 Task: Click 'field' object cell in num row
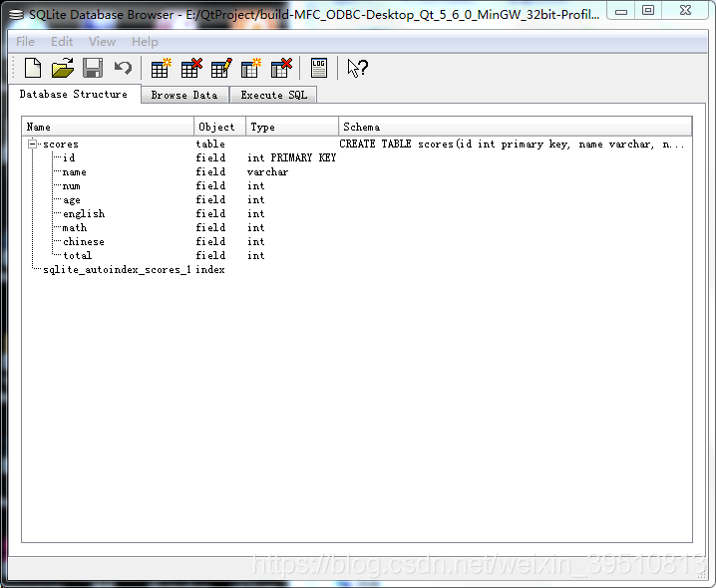[210, 185]
